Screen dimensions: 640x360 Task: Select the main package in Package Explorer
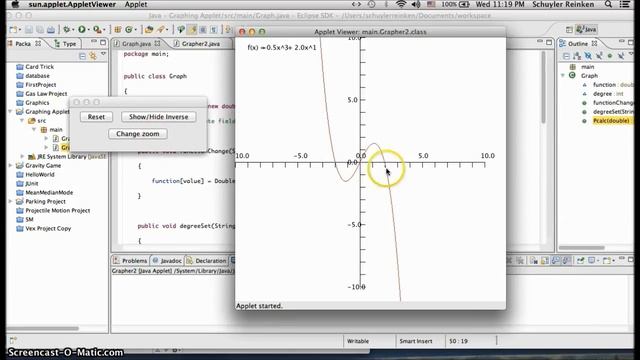pyautogui.click(x=51, y=129)
